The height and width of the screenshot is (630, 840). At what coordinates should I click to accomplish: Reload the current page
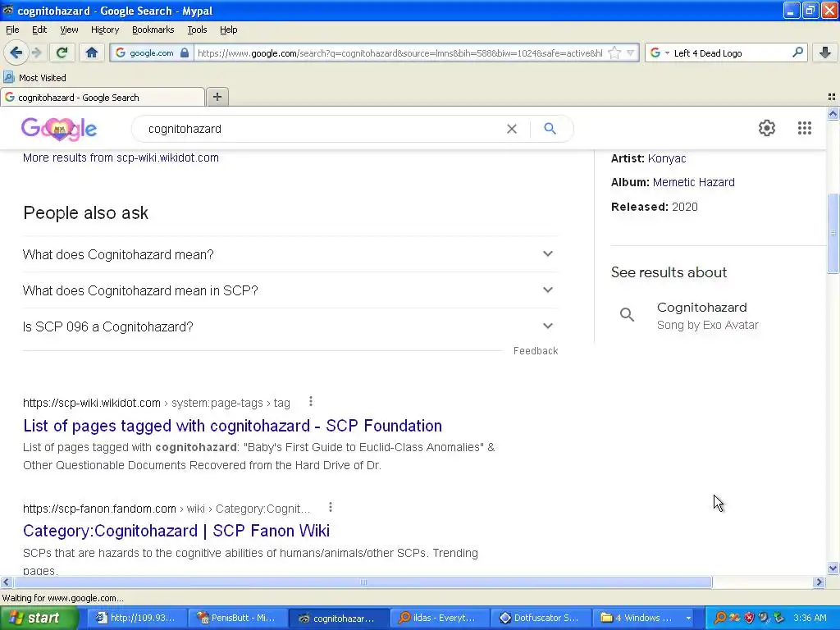[62, 52]
